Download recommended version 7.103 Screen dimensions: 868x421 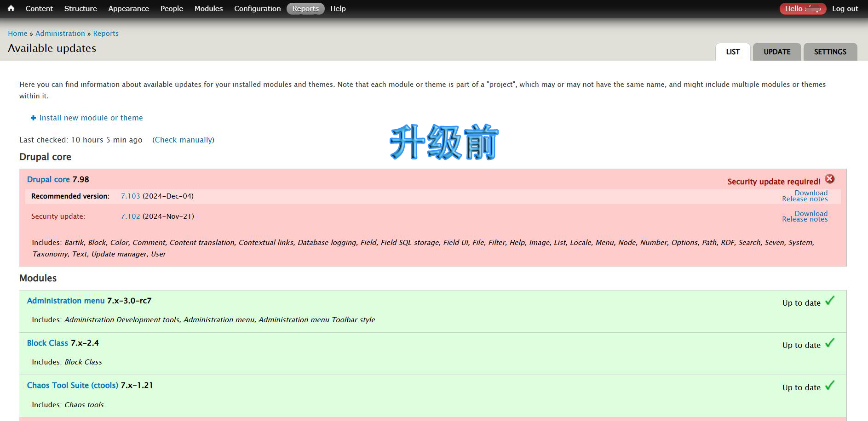pos(811,193)
